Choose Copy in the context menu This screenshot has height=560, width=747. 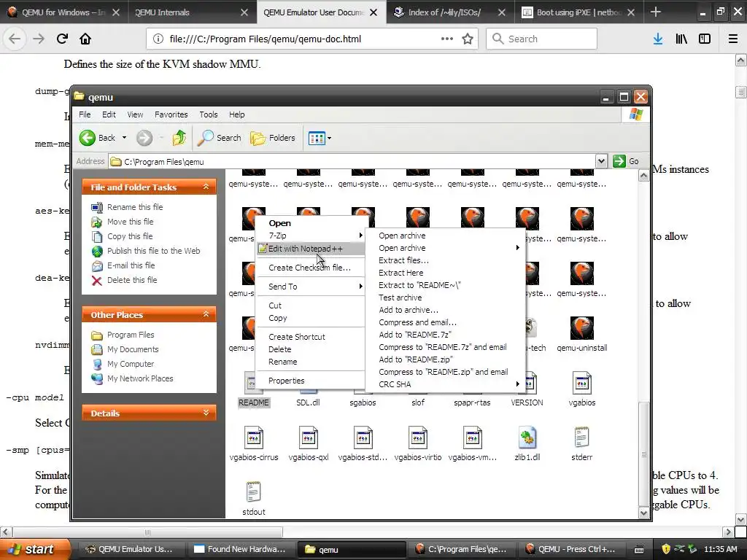click(310, 318)
